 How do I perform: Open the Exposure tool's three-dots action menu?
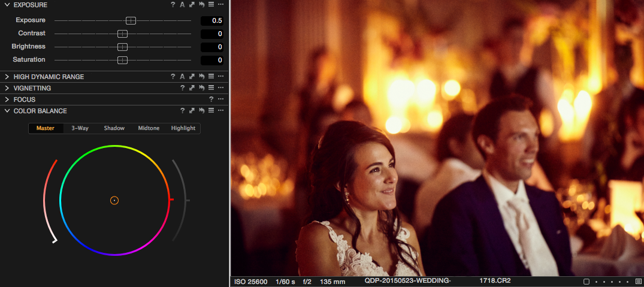pos(221,5)
